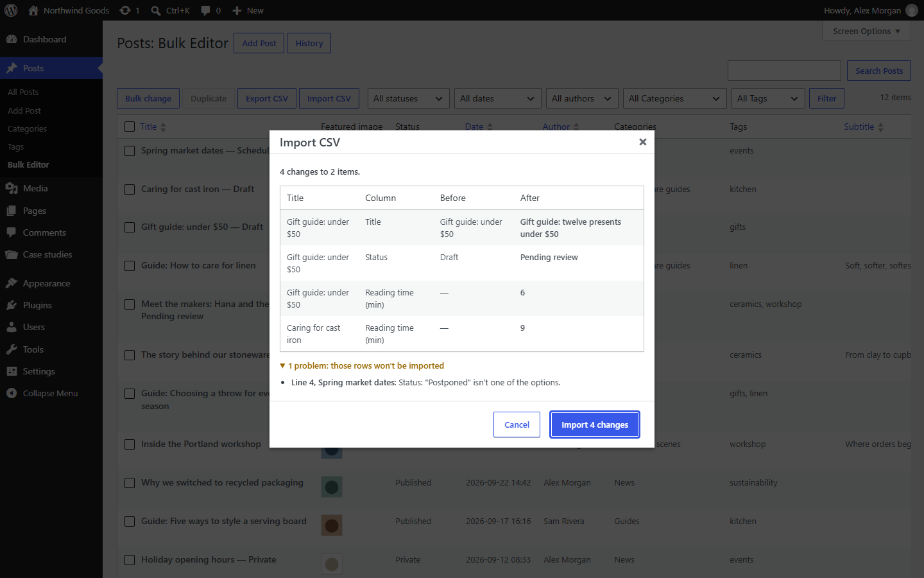
Task: Open the All dates dropdown
Action: point(498,98)
